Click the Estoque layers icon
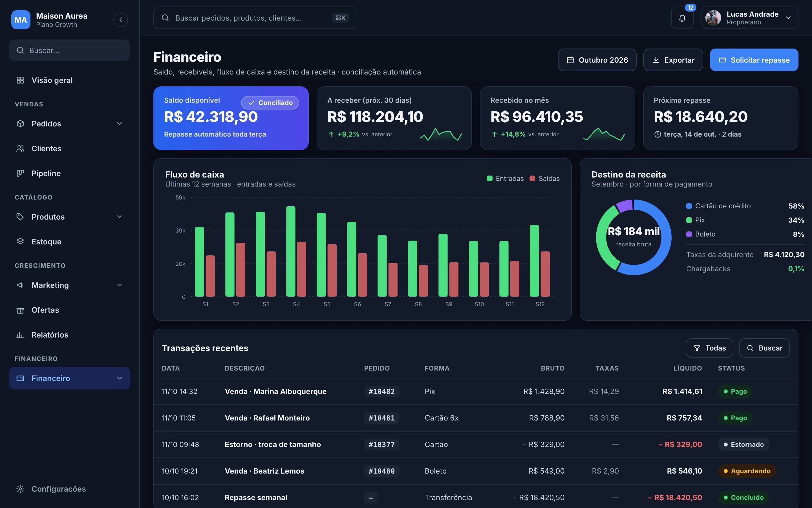 click(x=20, y=242)
